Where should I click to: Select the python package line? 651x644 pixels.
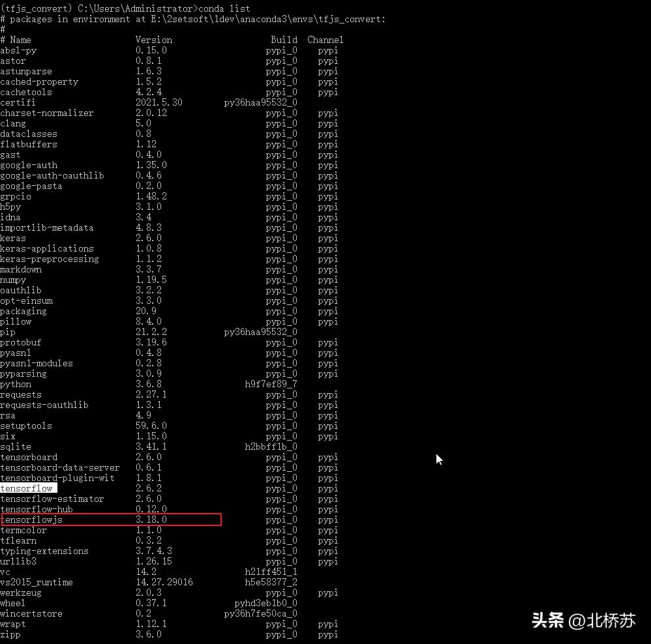(x=16, y=384)
